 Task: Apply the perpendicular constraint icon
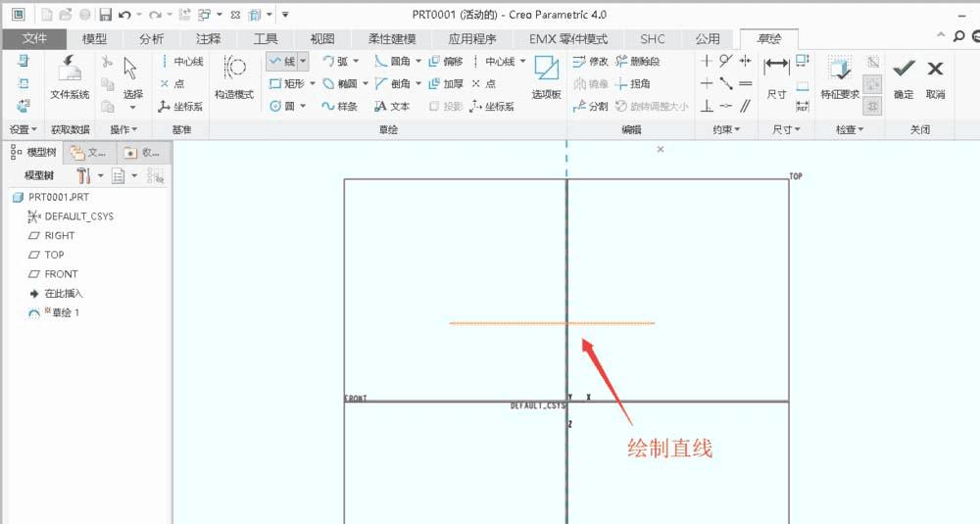click(x=707, y=106)
